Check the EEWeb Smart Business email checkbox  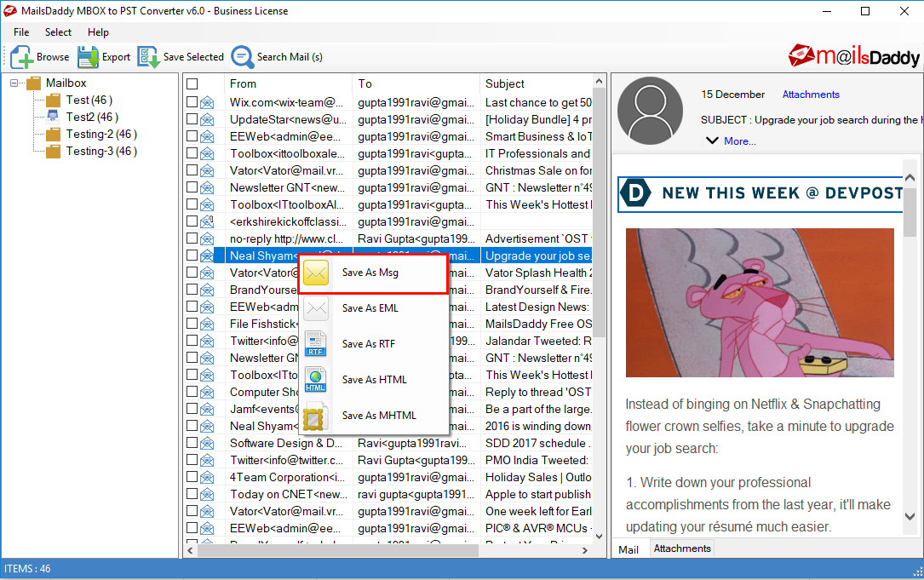pyautogui.click(x=192, y=136)
